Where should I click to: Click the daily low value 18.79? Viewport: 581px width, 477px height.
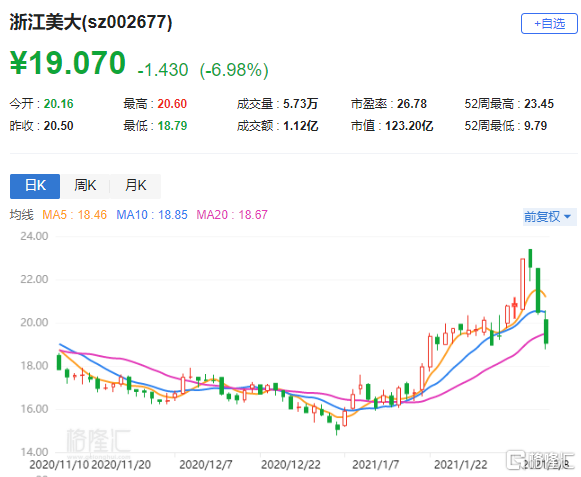172,126
